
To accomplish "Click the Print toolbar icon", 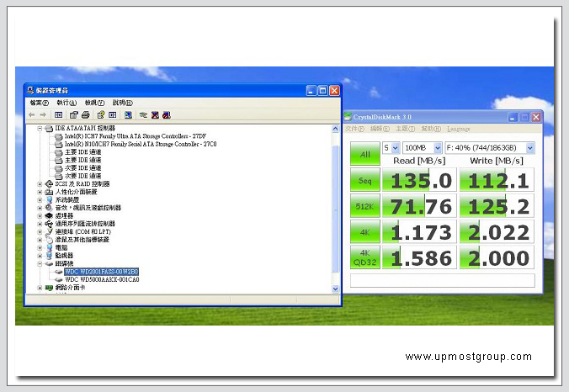I will coord(86,115).
